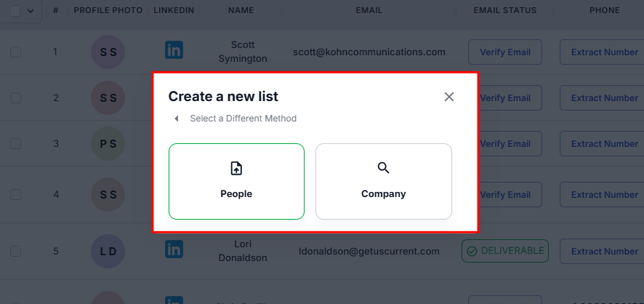644x304 pixels.
Task: Close the Create a new list dialog
Action: (449, 97)
